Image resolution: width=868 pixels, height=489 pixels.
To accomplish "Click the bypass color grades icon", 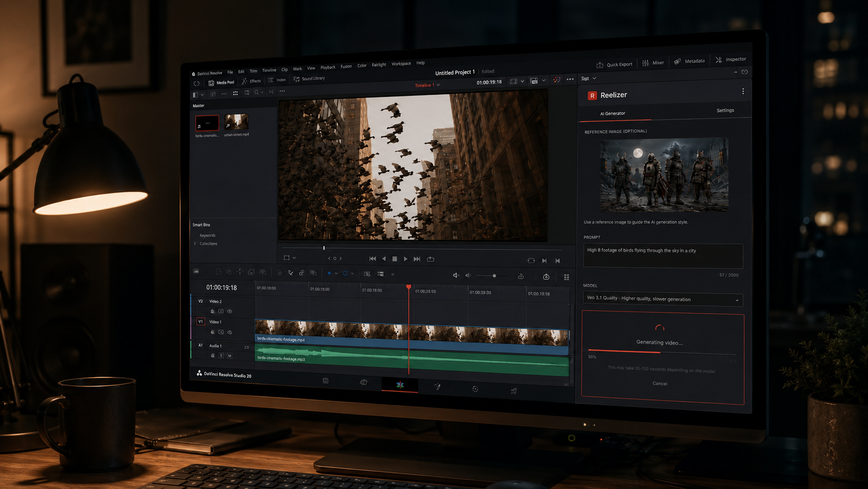I will pos(557,80).
